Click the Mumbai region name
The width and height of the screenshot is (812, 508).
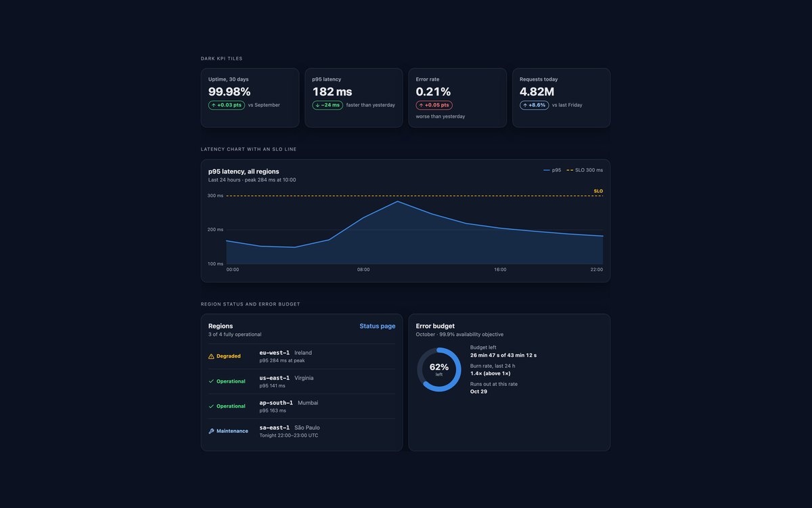[x=308, y=402]
